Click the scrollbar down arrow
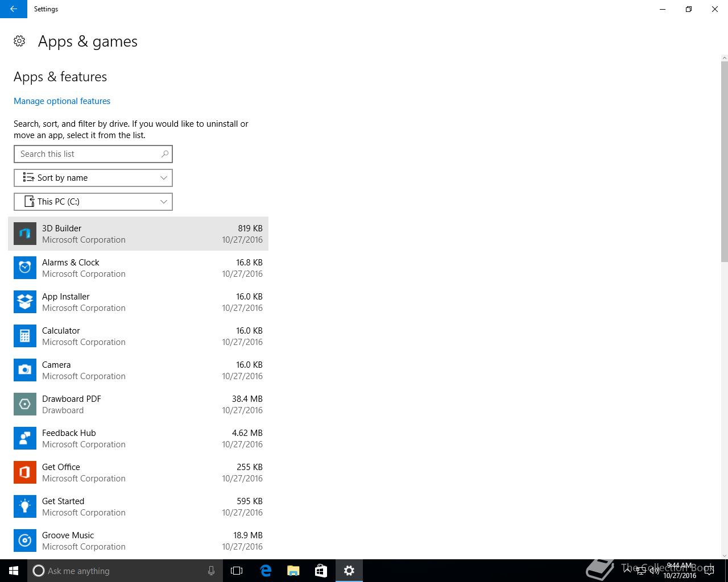The height and width of the screenshot is (582, 728). (x=724, y=555)
